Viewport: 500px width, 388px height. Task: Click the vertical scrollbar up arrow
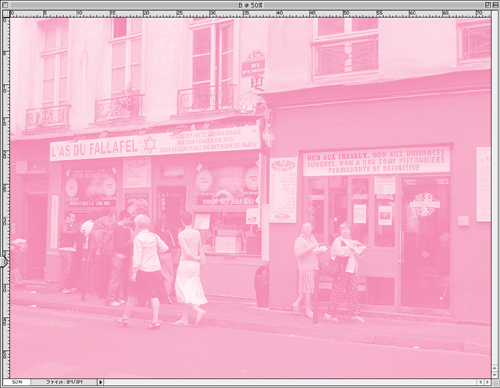click(494, 368)
